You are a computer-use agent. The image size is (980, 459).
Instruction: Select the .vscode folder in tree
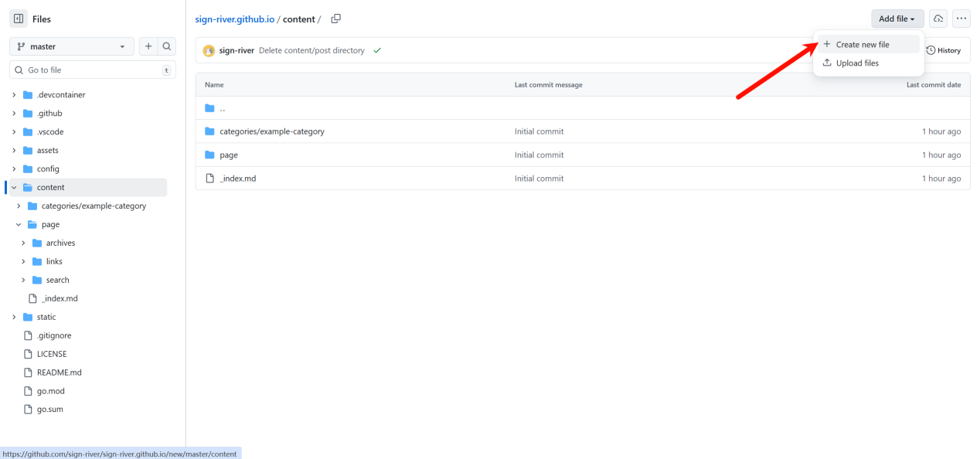pos(50,132)
